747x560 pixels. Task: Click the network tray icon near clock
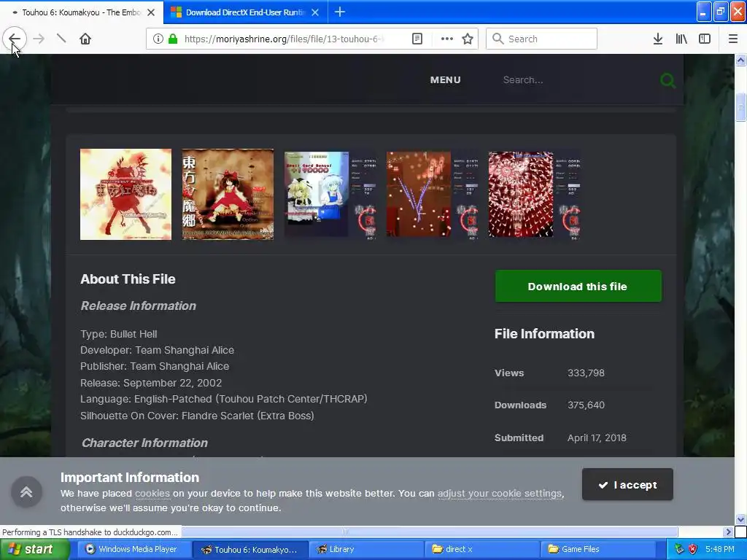[679, 550]
